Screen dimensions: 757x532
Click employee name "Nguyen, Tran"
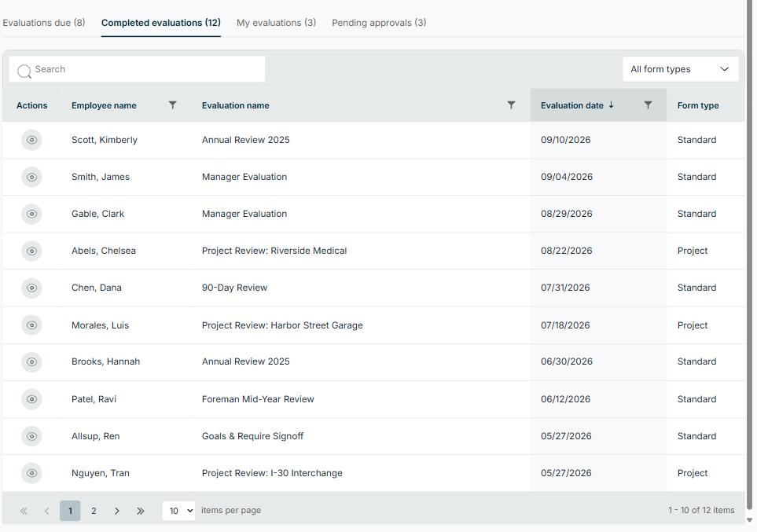point(101,473)
